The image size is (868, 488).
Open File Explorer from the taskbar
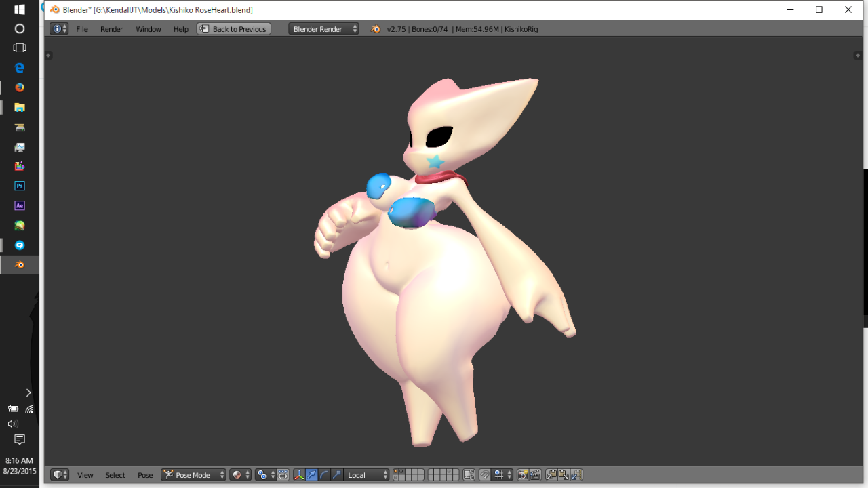coord(20,107)
